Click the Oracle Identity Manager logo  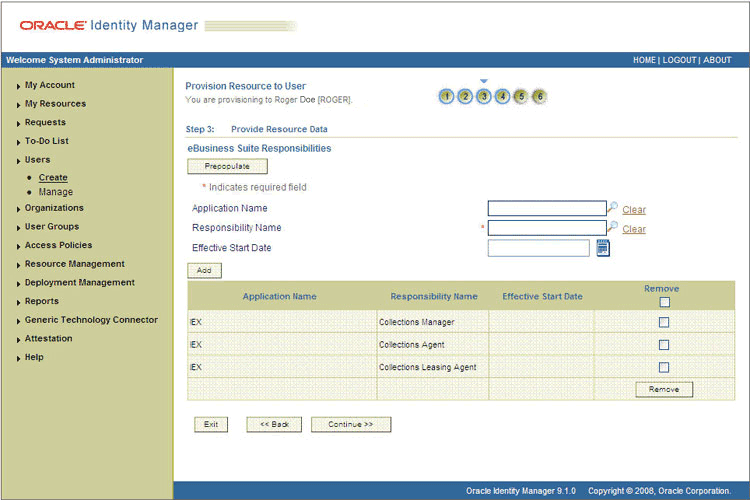(x=109, y=25)
